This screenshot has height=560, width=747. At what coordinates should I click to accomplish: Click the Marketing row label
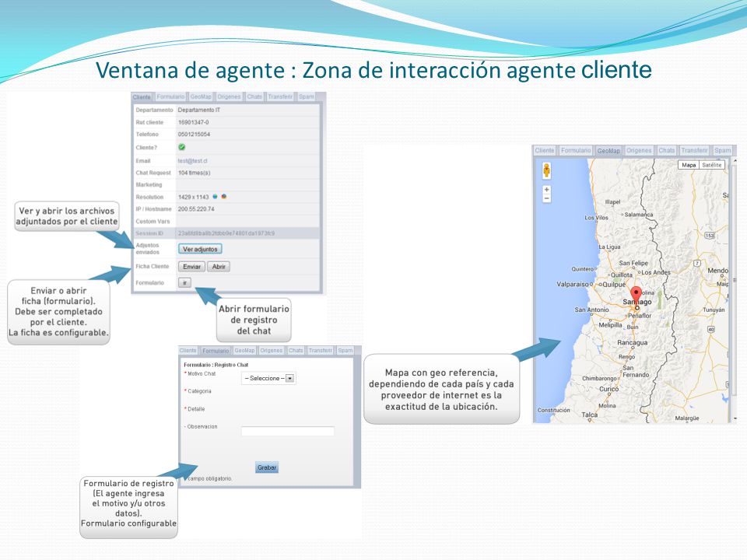[149, 185]
